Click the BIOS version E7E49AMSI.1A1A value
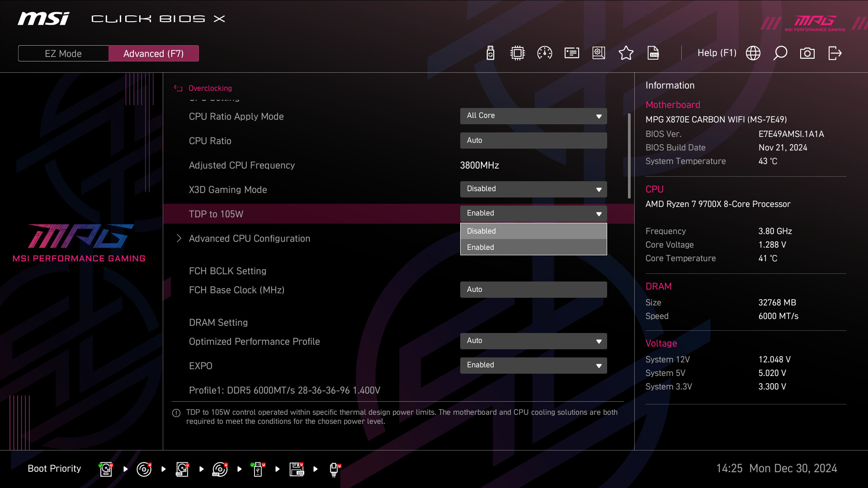 [x=791, y=134]
